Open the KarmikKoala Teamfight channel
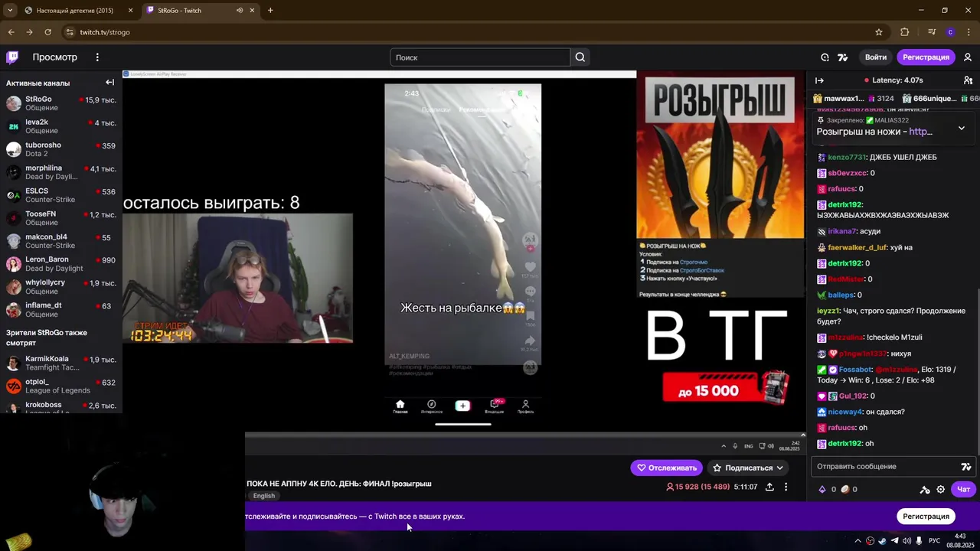 click(61, 363)
